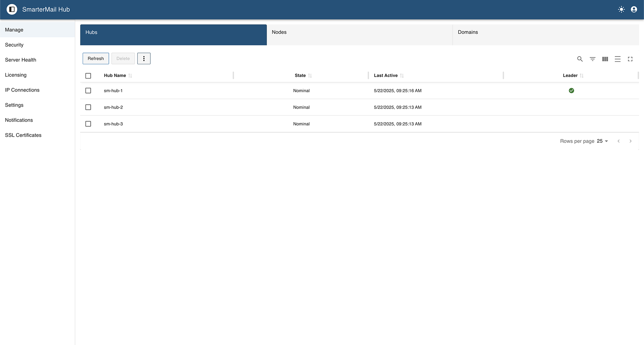Open SSL Certificates in the sidebar
Screen dimensions: 644x345
[37, 135]
